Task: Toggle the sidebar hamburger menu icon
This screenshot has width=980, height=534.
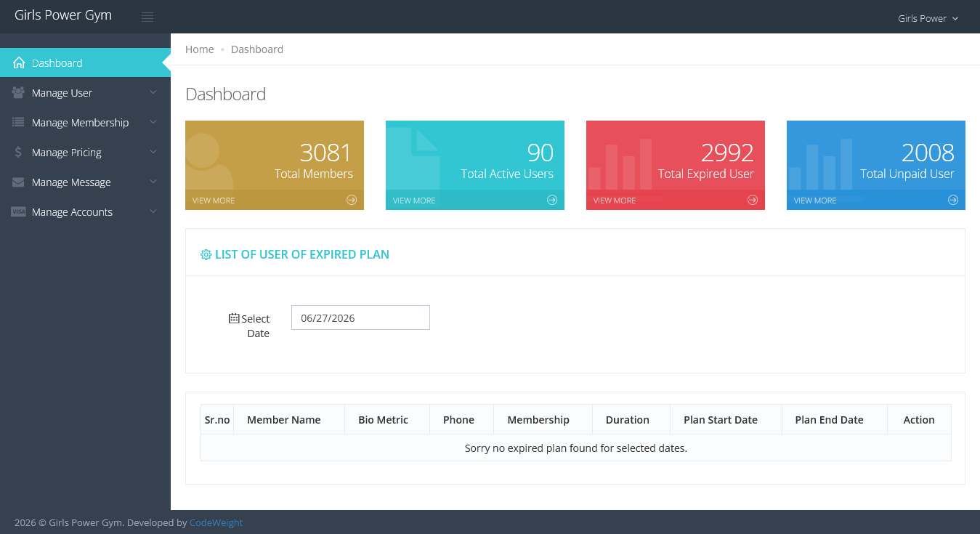Action: point(147,17)
